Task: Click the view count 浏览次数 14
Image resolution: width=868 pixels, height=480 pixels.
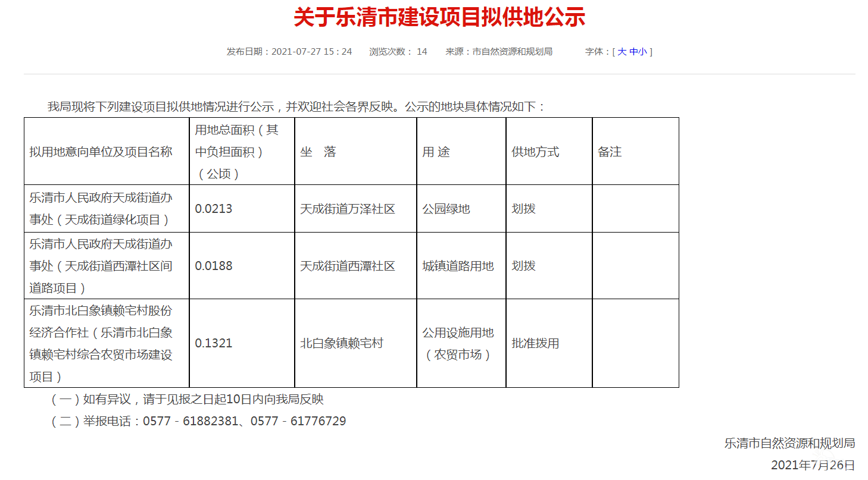Action: click(x=398, y=52)
